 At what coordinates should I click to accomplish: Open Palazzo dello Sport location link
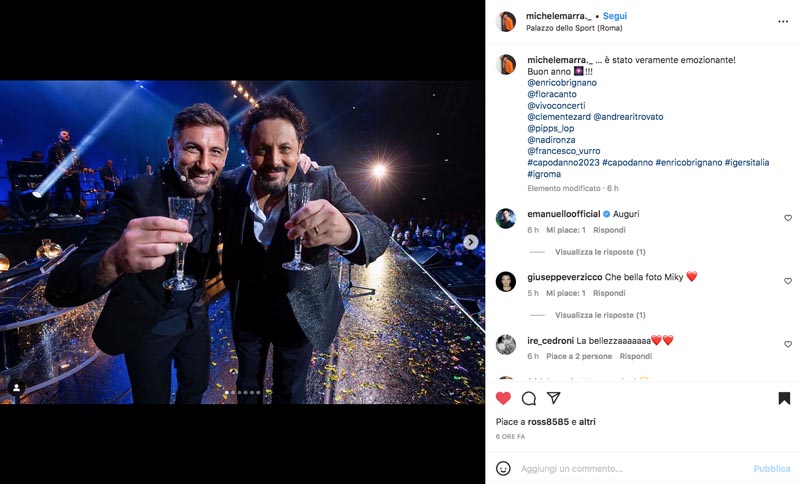pyautogui.click(x=574, y=28)
